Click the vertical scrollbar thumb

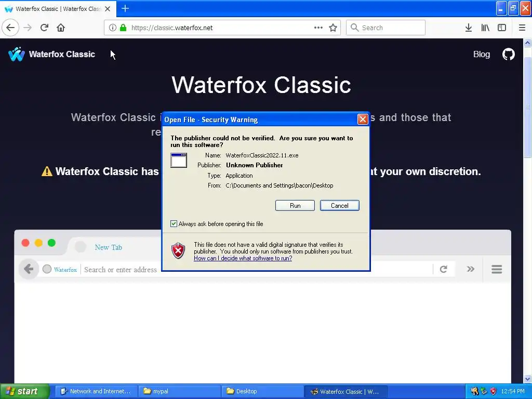(x=527, y=107)
